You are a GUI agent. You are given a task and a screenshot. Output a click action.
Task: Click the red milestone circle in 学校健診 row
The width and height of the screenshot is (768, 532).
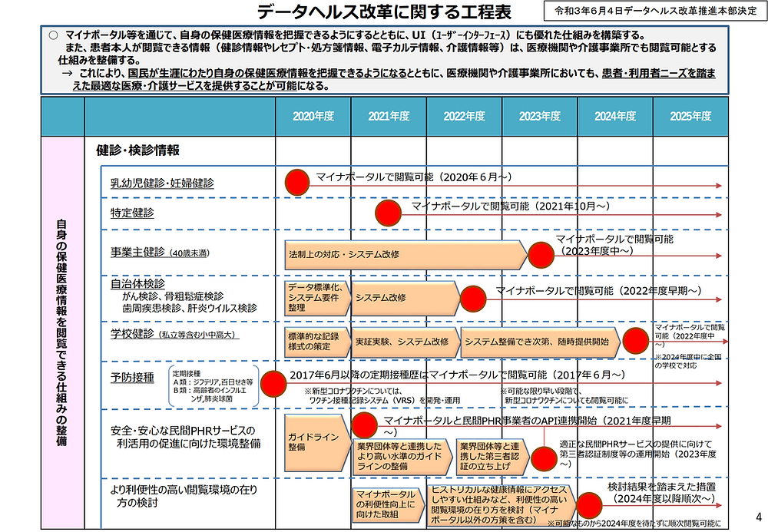pyautogui.click(x=635, y=341)
